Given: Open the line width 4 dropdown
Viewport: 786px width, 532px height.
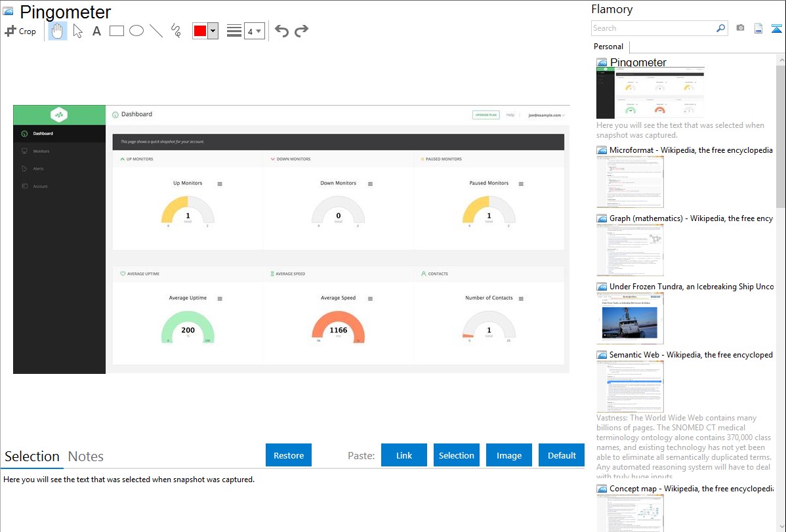Looking at the screenshot, I should (x=254, y=31).
